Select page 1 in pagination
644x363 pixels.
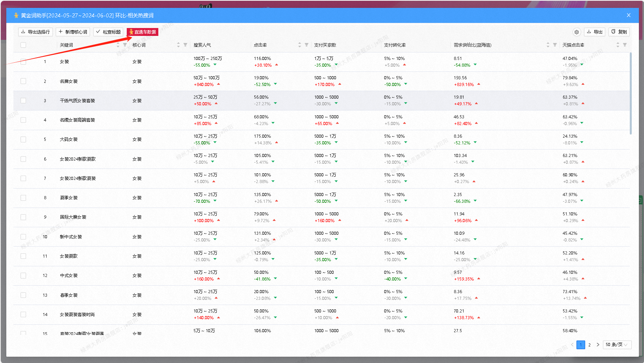(580, 345)
